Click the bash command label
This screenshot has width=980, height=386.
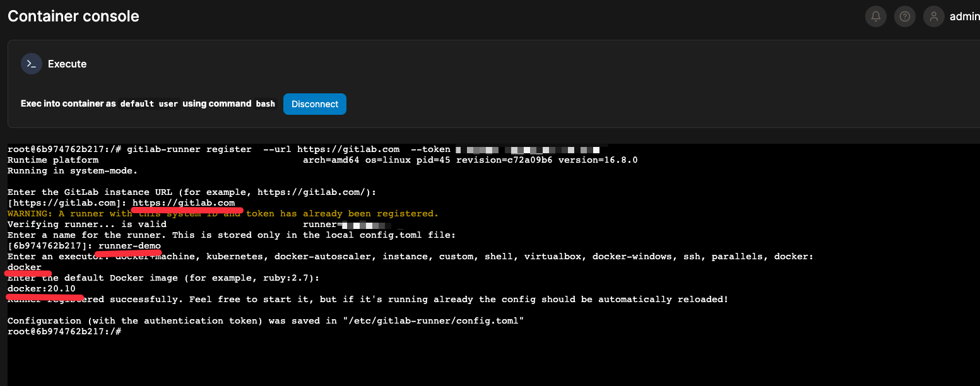[x=265, y=104]
